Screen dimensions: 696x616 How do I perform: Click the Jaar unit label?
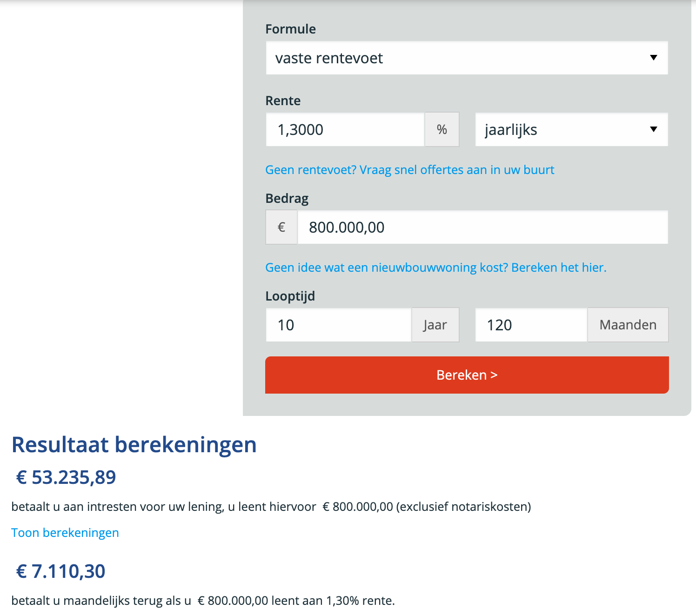click(x=435, y=325)
